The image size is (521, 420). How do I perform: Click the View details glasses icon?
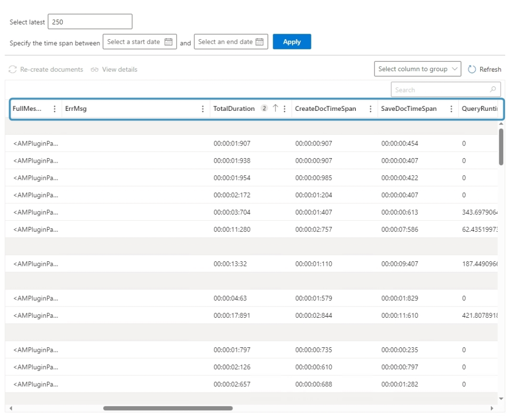[x=94, y=69]
